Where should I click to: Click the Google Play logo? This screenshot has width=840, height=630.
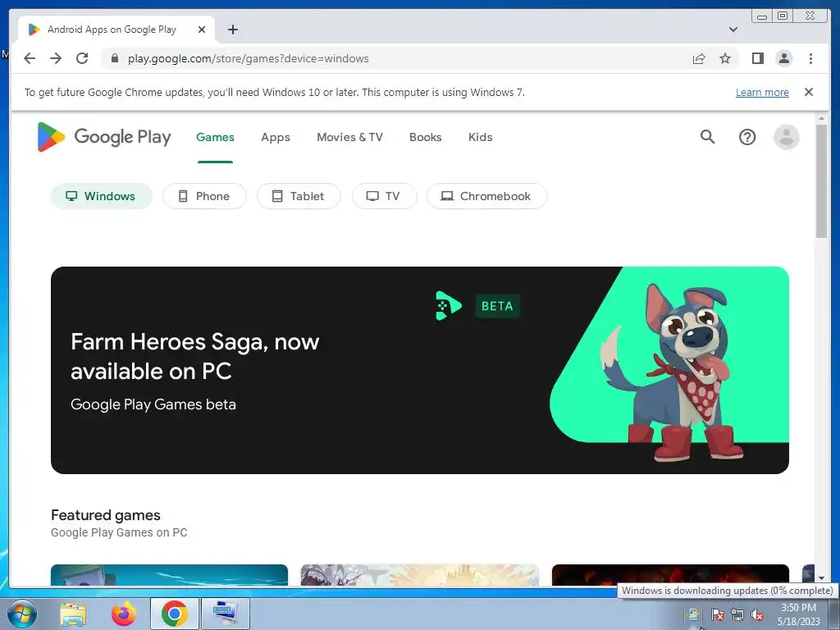(104, 137)
